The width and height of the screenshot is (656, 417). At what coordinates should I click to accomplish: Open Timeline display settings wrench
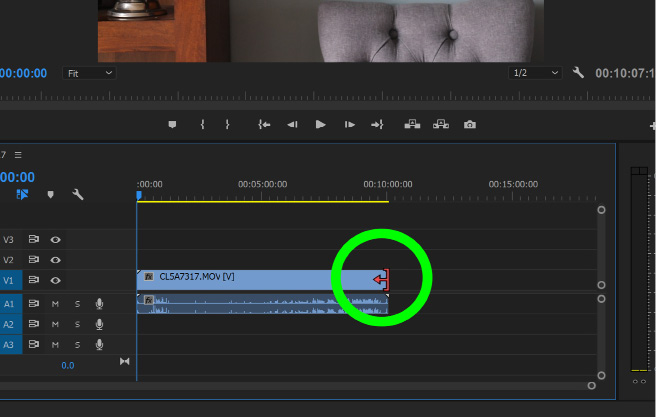[77, 194]
